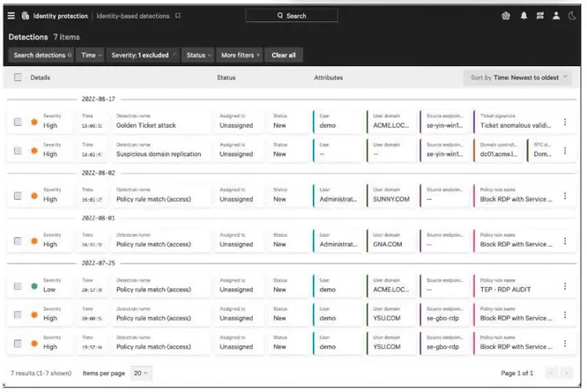Click the dc01.acme domain controller cell
The height and width of the screenshot is (392, 587).
pos(498,151)
